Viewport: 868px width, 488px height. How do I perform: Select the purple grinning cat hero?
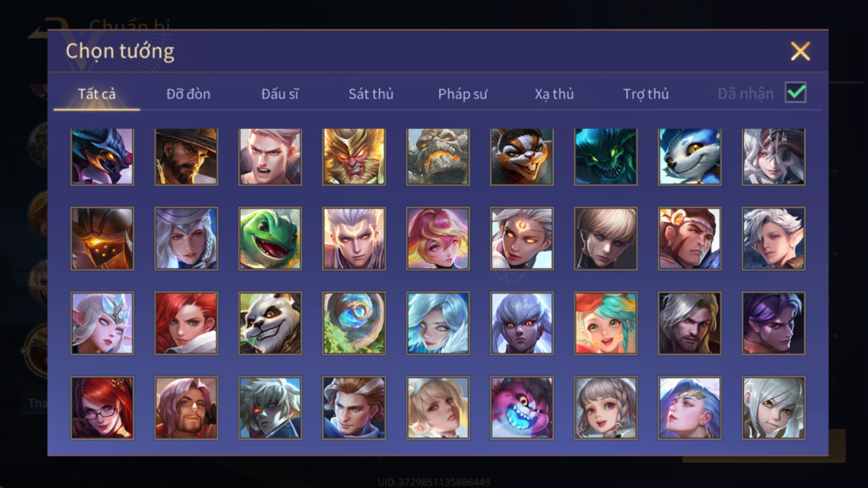pos(522,408)
